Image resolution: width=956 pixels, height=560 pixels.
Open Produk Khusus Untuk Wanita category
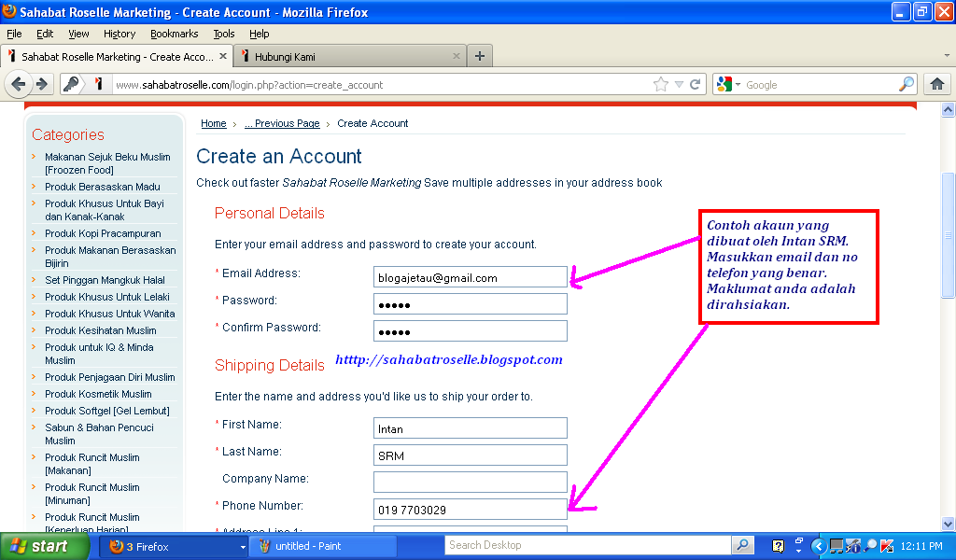[x=110, y=314]
